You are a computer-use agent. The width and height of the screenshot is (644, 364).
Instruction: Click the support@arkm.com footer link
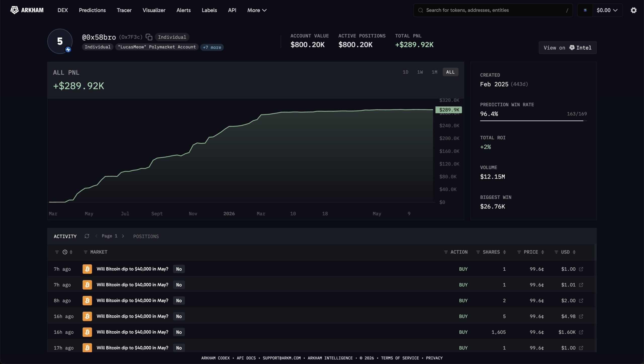282,358
